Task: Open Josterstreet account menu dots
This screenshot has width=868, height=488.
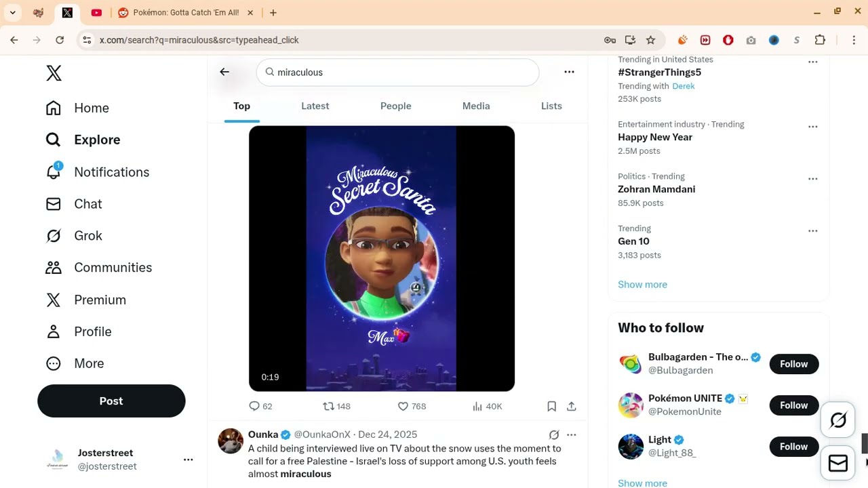Action: click(x=188, y=460)
